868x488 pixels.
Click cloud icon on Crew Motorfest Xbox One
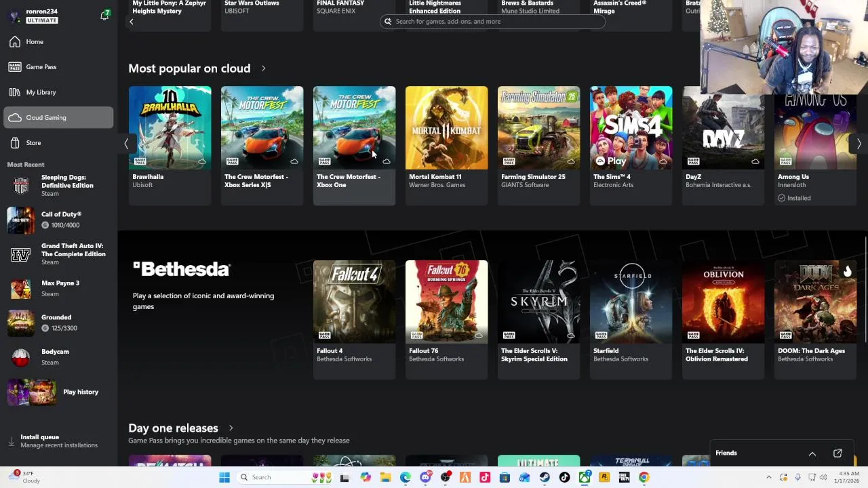coord(386,161)
